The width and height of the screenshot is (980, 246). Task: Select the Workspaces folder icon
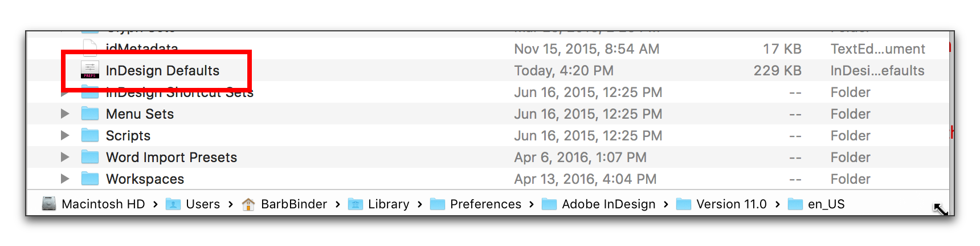pos(90,179)
